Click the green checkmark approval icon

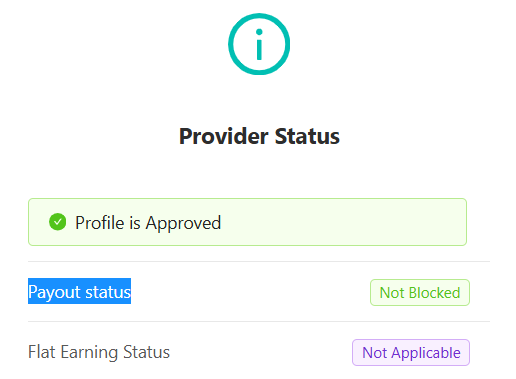pyautogui.click(x=58, y=222)
